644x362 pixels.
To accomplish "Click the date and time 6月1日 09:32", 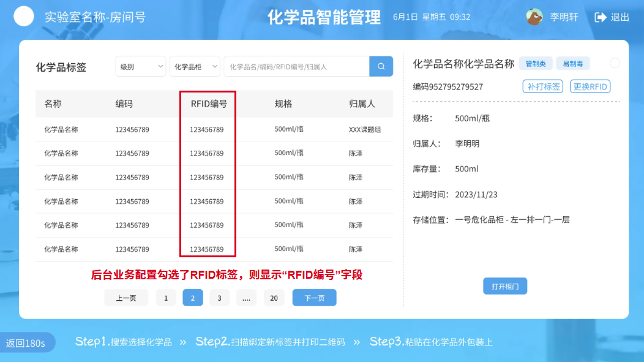I will pos(432,17).
